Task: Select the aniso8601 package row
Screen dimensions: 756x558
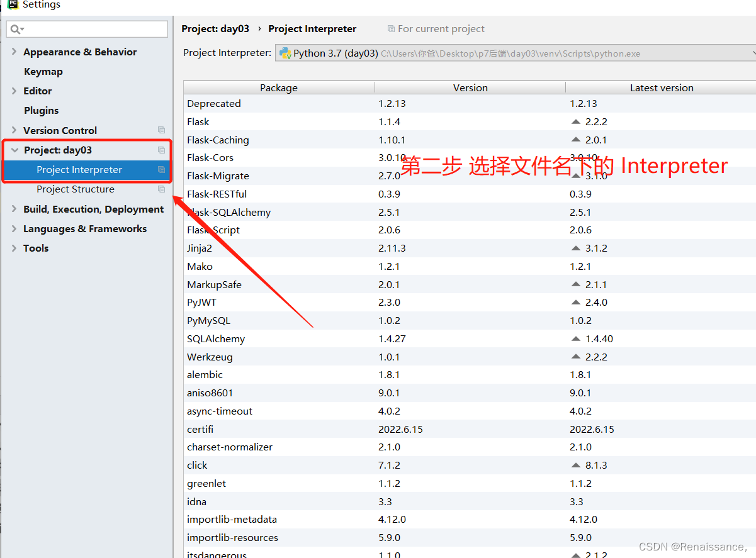Action: 470,393
